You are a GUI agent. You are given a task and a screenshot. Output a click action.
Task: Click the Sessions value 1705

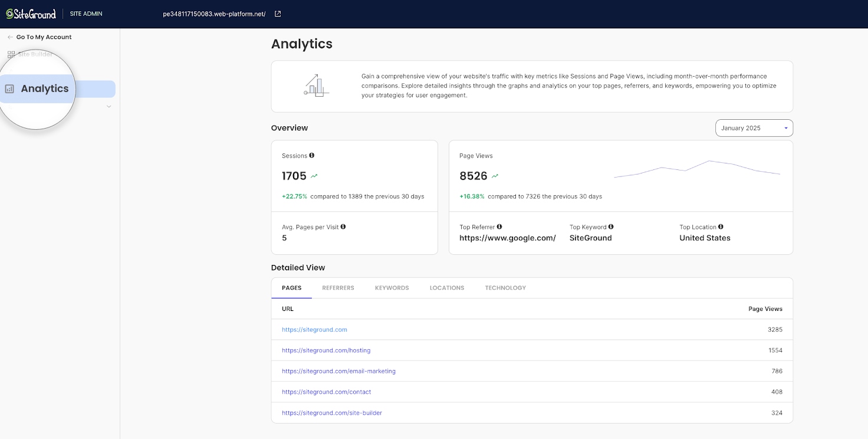pos(294,176)
